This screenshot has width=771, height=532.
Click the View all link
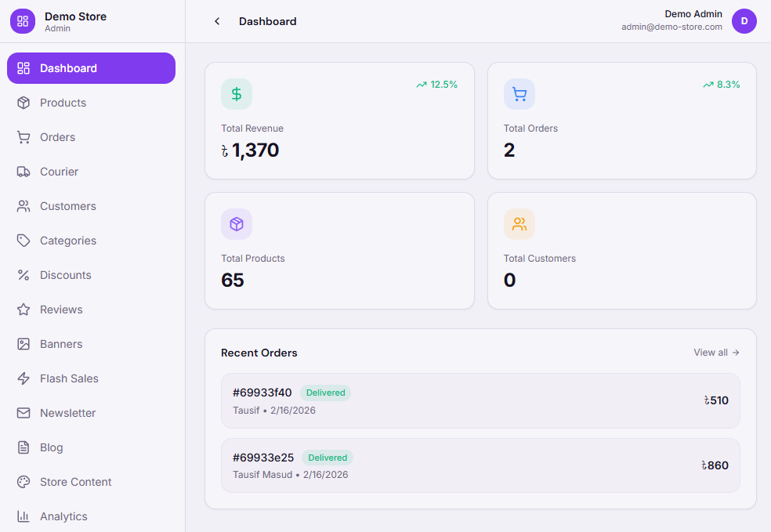coord(709,353)
